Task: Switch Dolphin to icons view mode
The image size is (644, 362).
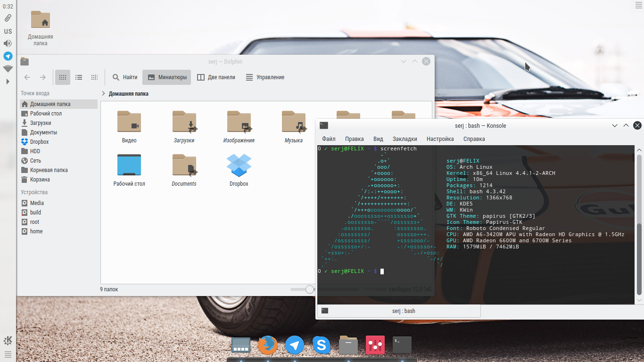Action: tap(63, 77)
